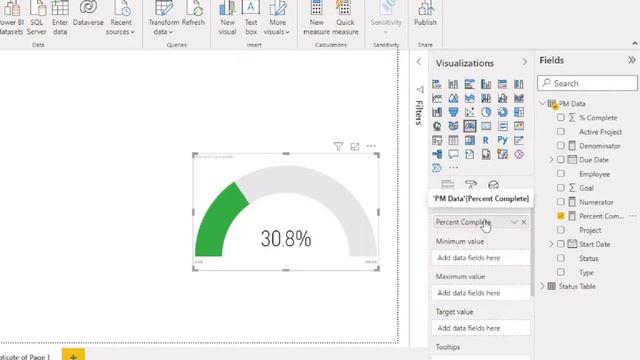Select the Stacked column chart visual
This screenshot has width=640, height=360.
[453, 84]
